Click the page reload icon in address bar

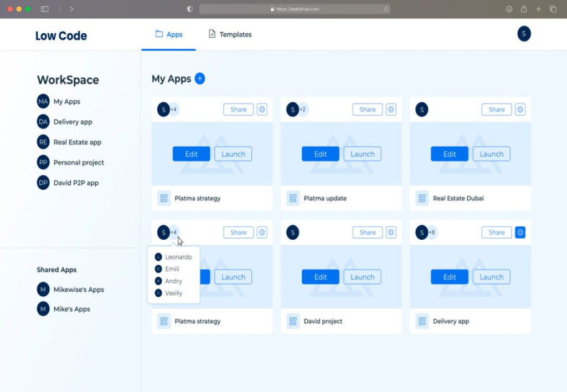386,9
